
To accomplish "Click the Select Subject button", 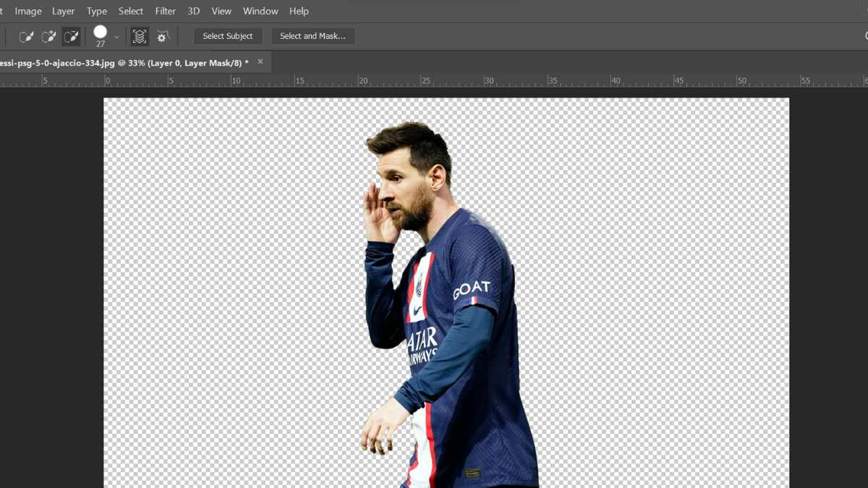I will (x=228, y=36).
